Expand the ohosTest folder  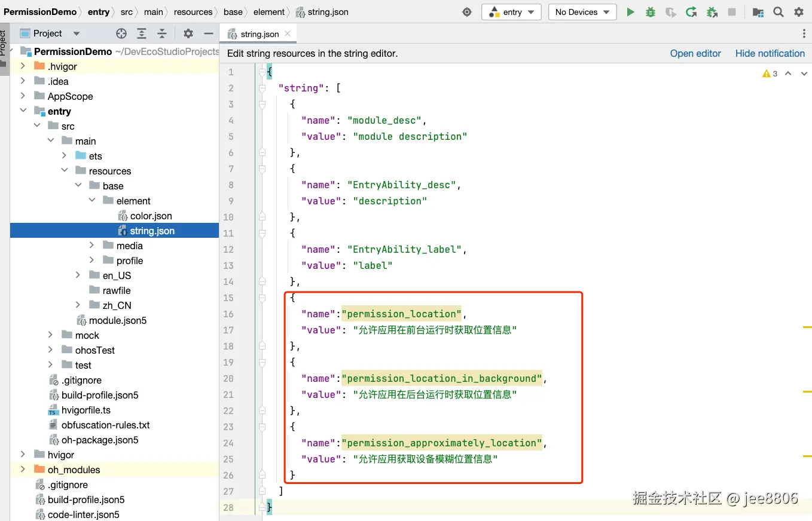click(50, 350)
